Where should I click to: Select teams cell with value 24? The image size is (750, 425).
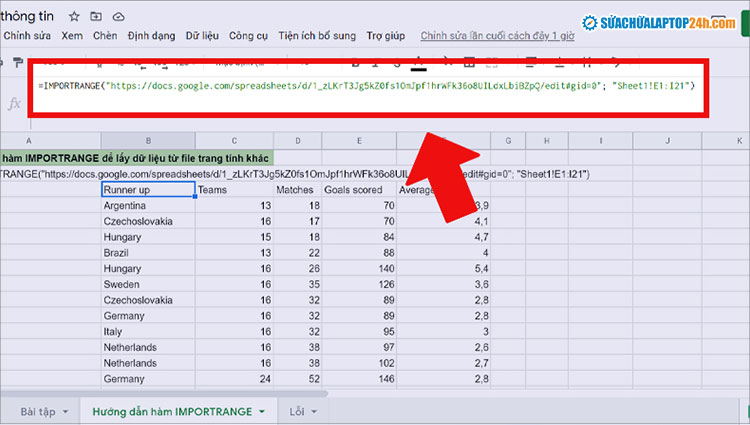pyautogui.click(x=234, y=379)
